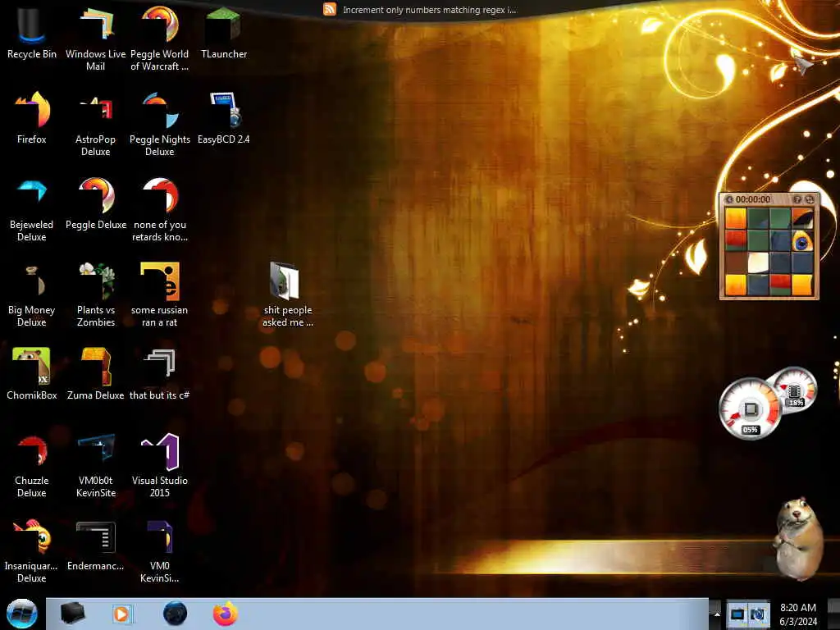Launch Firefox from the taskbar

click(226, 614)
